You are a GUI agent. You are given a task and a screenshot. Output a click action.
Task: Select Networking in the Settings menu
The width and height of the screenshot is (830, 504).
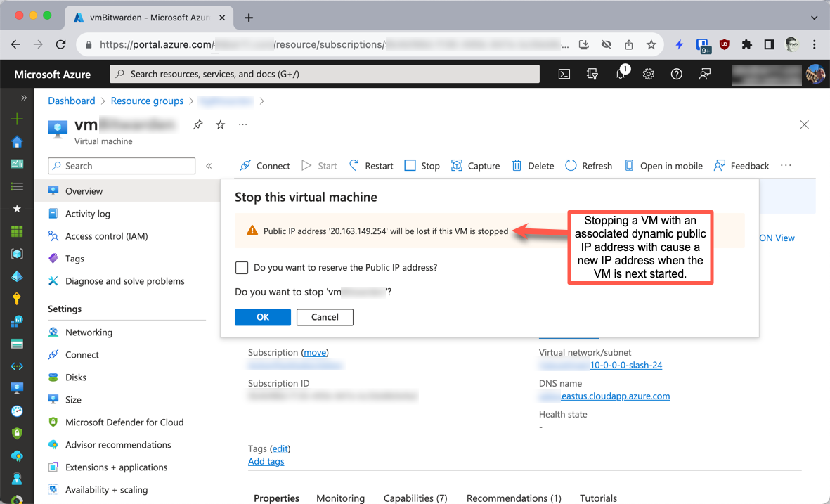pos(89,332)
